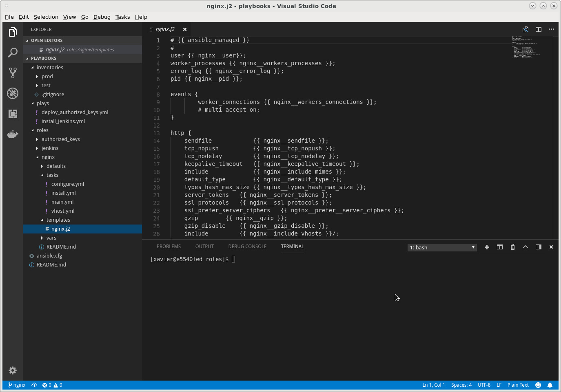Open the Extensions view in activity bar
Image resolution: width=561 pixels, height=392 pixels.
[x=13, y=114]
